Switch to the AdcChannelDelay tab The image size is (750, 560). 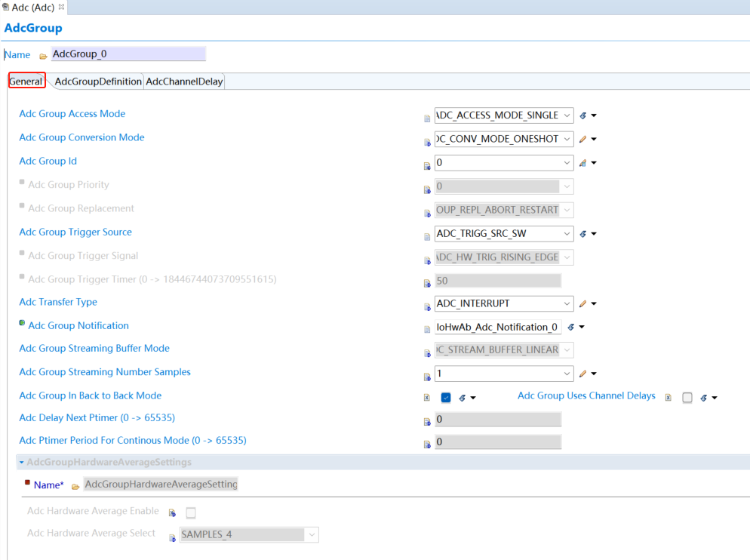coord(184,82)
